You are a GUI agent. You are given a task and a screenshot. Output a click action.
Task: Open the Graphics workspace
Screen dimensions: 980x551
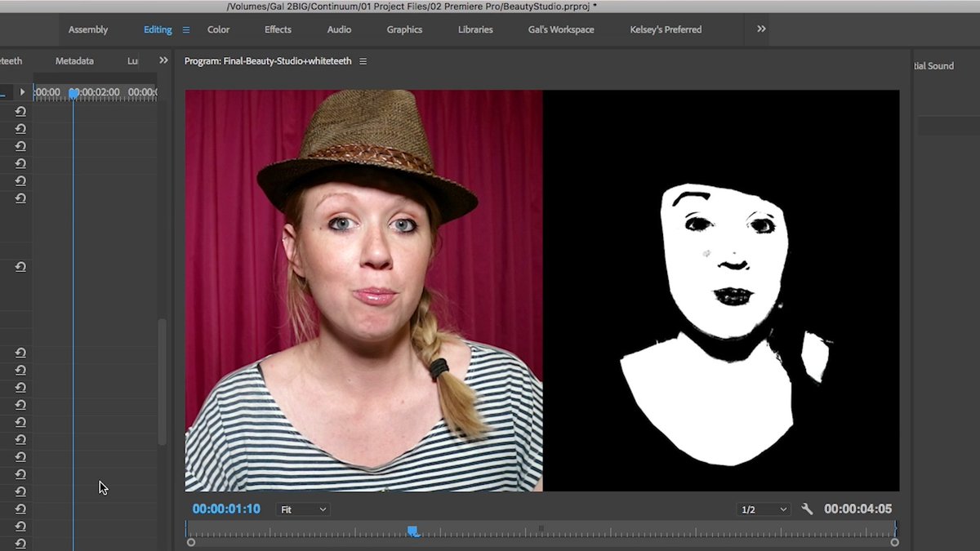click(x=404, y=29)
